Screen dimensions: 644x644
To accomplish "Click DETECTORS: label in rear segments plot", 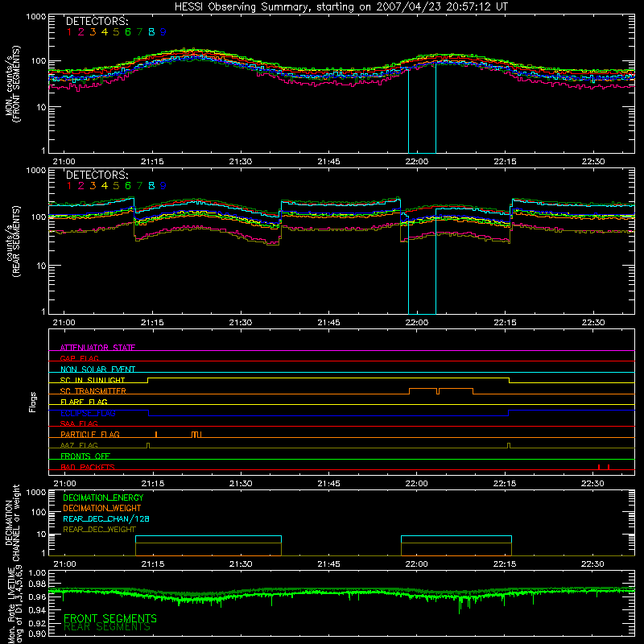I will (97, 175).
